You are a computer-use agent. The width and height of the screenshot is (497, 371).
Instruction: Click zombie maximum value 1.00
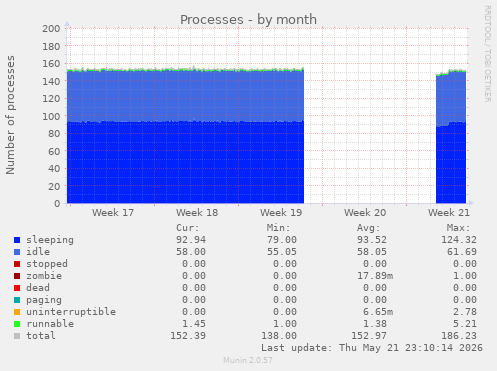point(465,276)
